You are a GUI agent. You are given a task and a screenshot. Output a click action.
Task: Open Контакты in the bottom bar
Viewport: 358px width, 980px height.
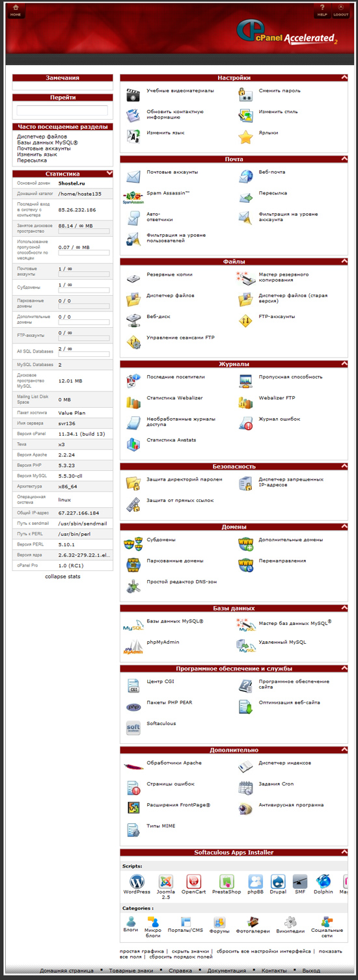click(274, 970)
